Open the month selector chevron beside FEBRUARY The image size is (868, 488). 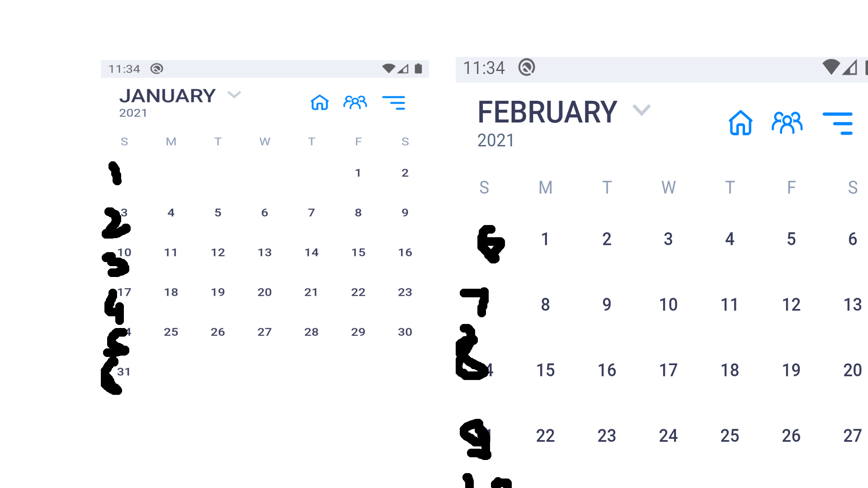tap(642, 110)
